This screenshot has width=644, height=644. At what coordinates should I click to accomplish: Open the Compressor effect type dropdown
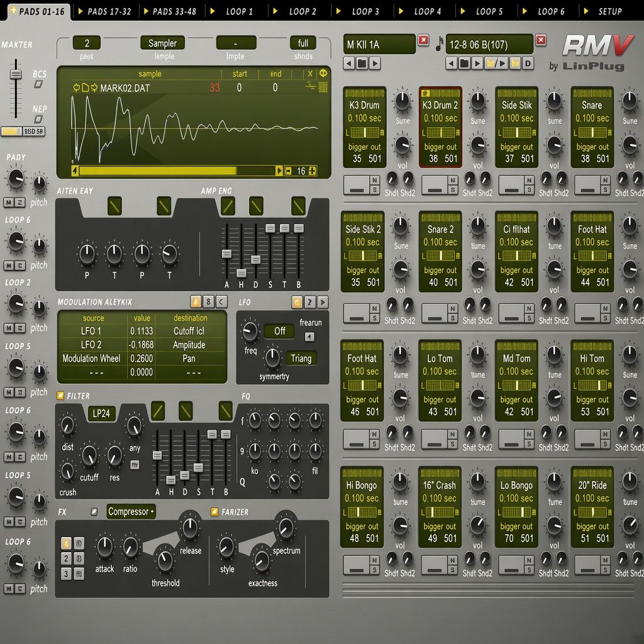click(131, 512)
